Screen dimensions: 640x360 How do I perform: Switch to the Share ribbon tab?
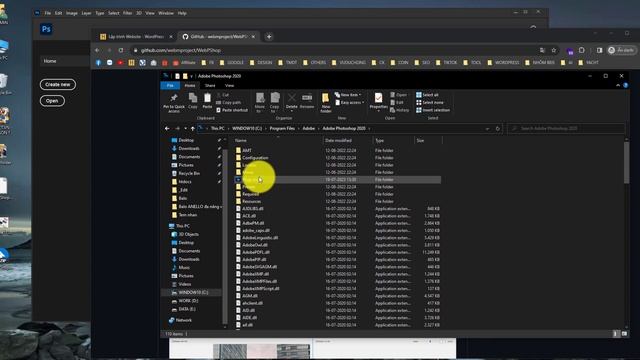[x=210, y=85]
